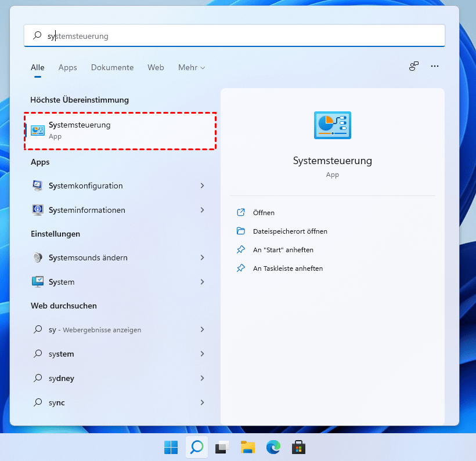This screenshot has height=461, width=476.
Task: Click the search input field
Action: [235, 36]
